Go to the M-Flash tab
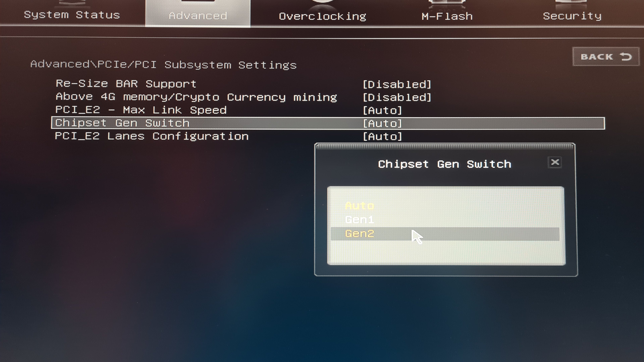 click(x=447, y=16)
